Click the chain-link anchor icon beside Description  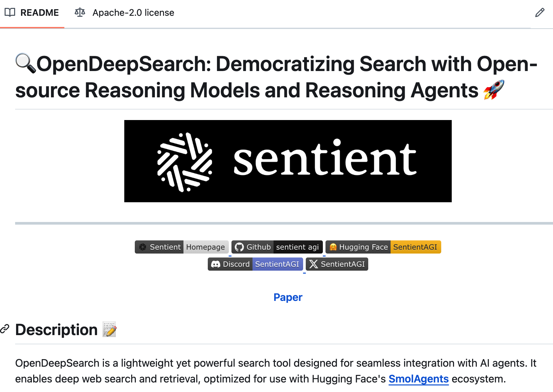pos(5,330)
